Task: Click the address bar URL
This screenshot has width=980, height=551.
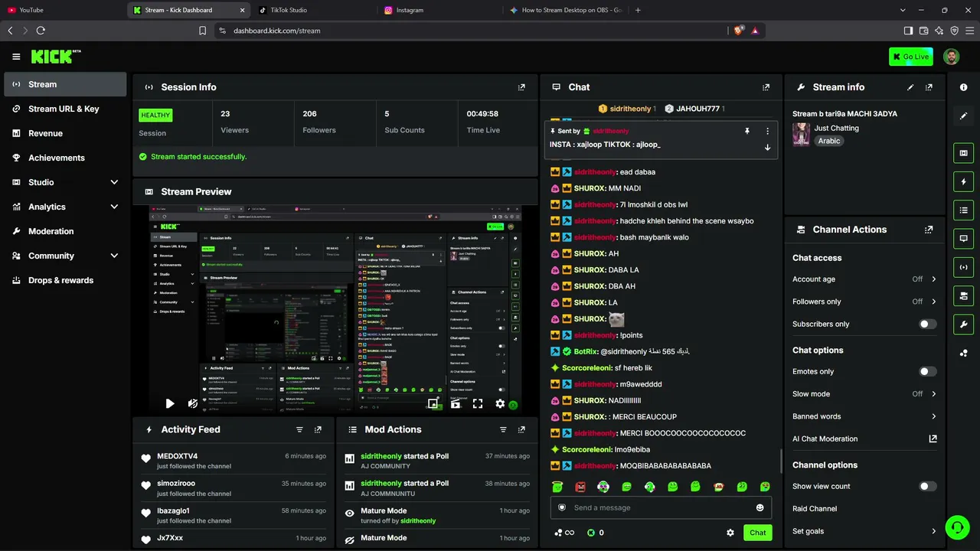Action: [276, 31]
